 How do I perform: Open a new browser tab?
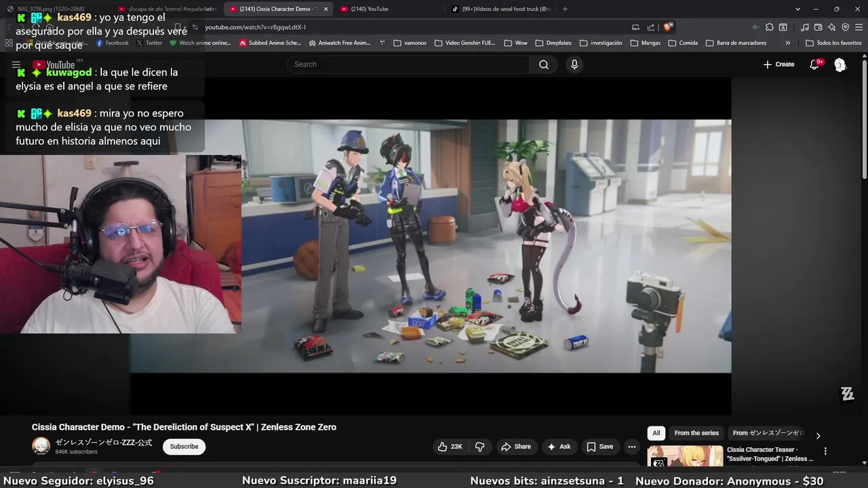point(565,9)
